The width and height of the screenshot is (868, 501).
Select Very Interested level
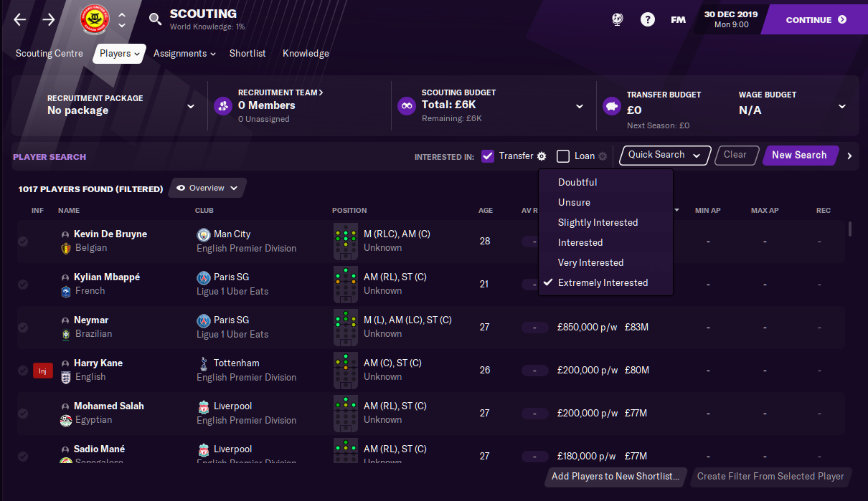[606, 262]
